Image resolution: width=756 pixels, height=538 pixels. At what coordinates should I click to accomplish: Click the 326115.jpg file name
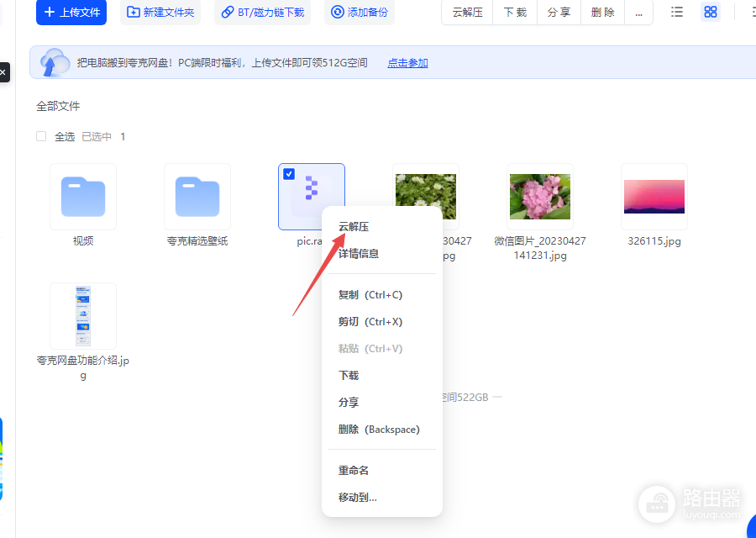pos(654,241)
